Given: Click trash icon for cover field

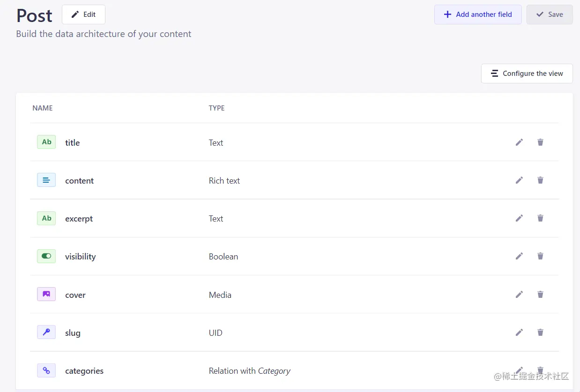Looking at the screenshot, I should (540, 295).
